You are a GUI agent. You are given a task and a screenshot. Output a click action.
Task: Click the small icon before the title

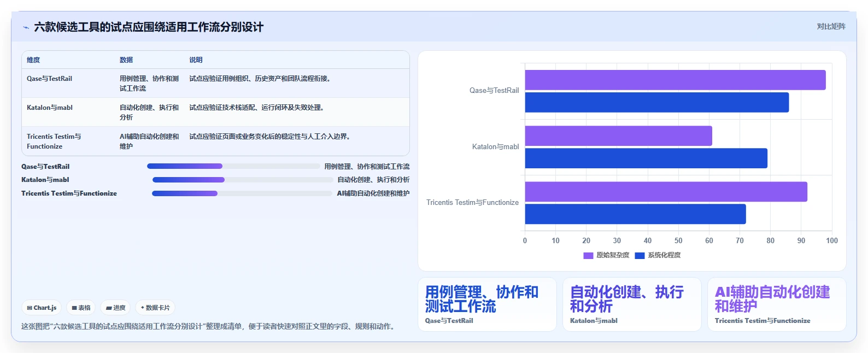pos(26,27)
